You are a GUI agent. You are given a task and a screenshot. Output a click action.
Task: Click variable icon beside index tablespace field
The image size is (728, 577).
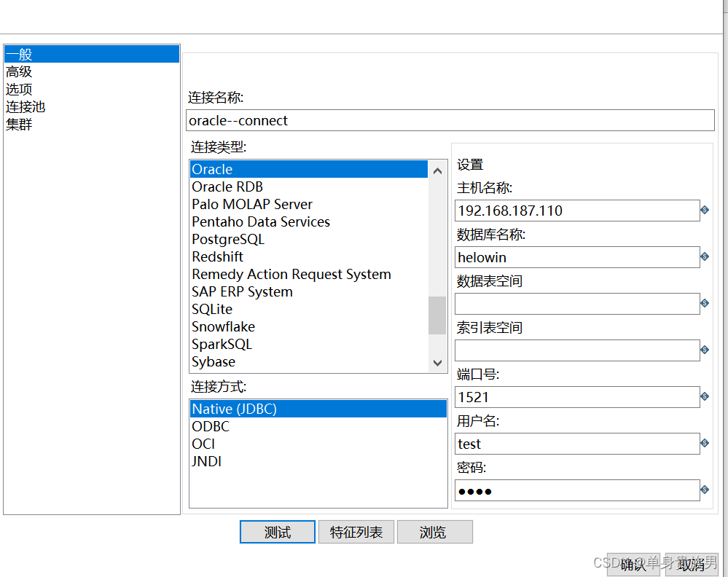click(x=705, y=350)
